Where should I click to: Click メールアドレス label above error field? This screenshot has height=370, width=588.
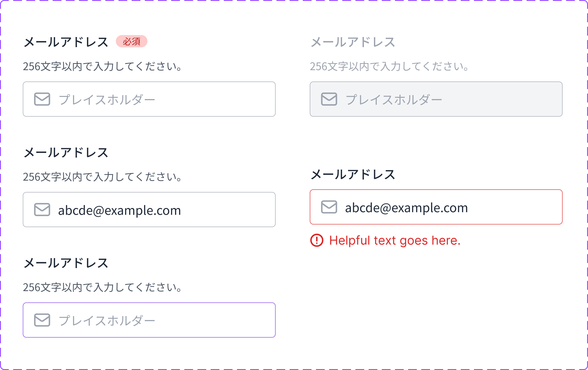pyautogui.click(x=353, y=175)
